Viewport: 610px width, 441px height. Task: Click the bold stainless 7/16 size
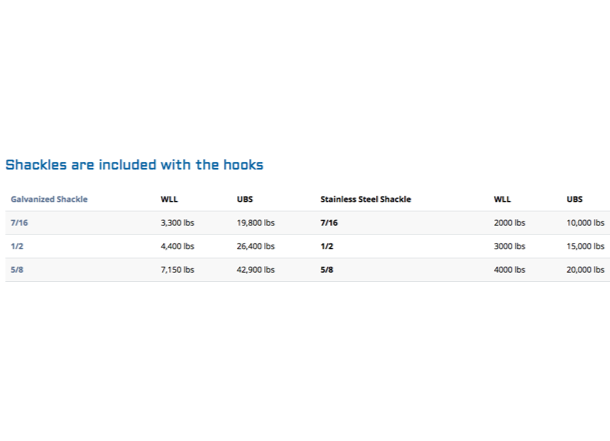(x=329, y=223)
